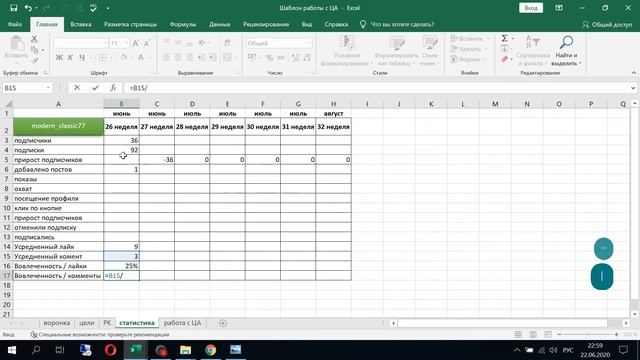Apply percent style format
Image resolution: width=640 pixels, height=360 pixels.
pos(269,58)
